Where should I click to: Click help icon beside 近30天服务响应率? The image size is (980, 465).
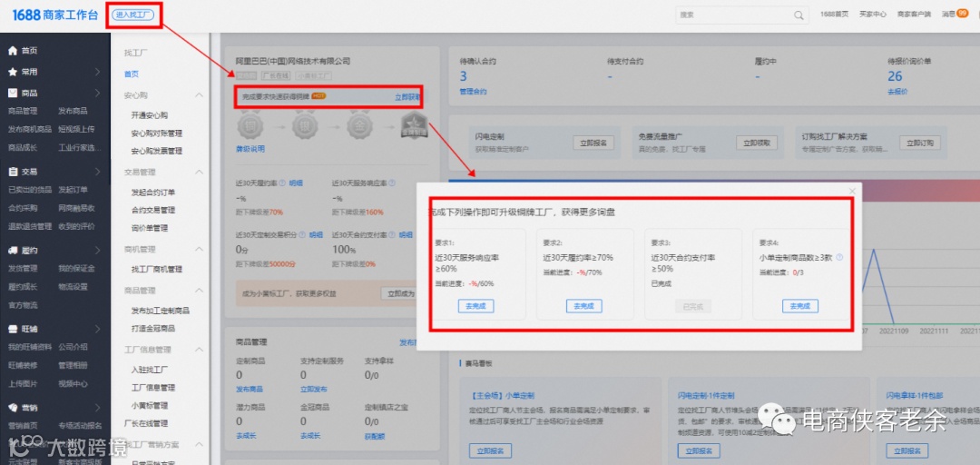[x=392, y=183]
